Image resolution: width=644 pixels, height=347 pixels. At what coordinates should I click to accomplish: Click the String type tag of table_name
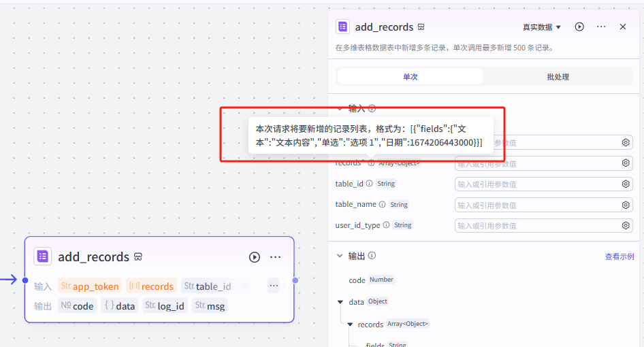point(399,205)
